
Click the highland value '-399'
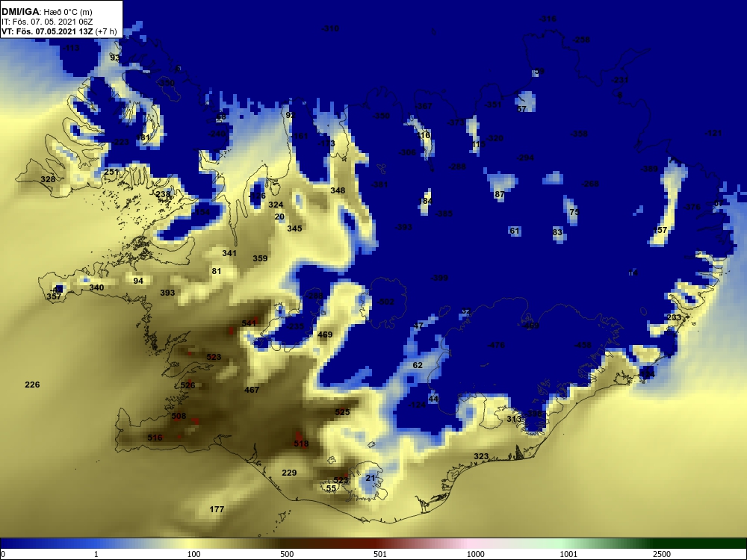439,278
